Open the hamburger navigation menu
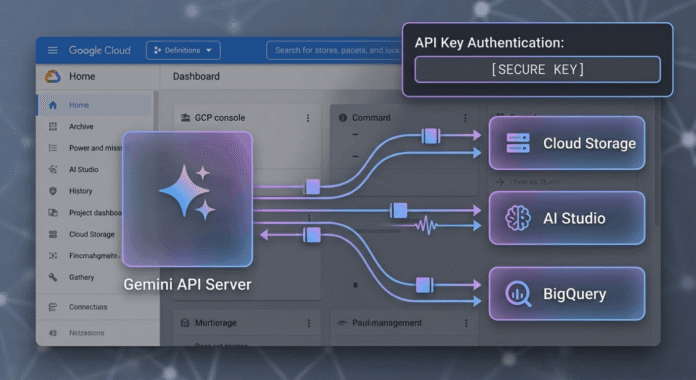This screenshot has width=696, height=380. [53, 50]
